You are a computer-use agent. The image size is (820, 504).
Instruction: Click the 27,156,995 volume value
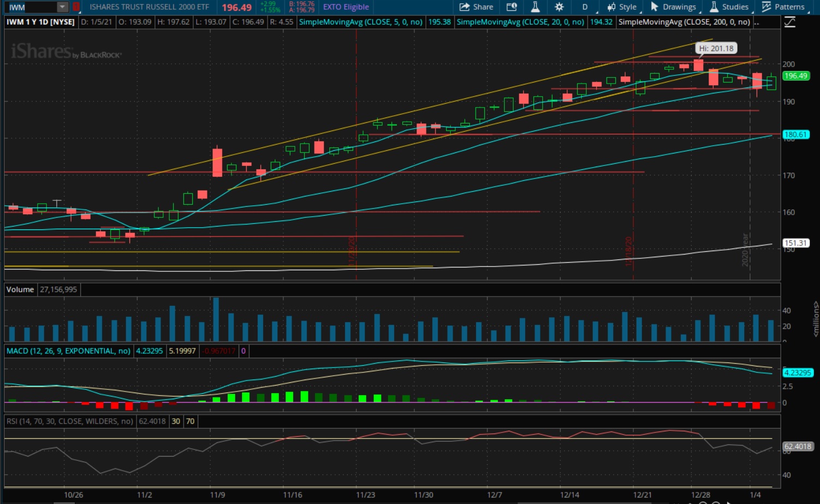[58, 289]
